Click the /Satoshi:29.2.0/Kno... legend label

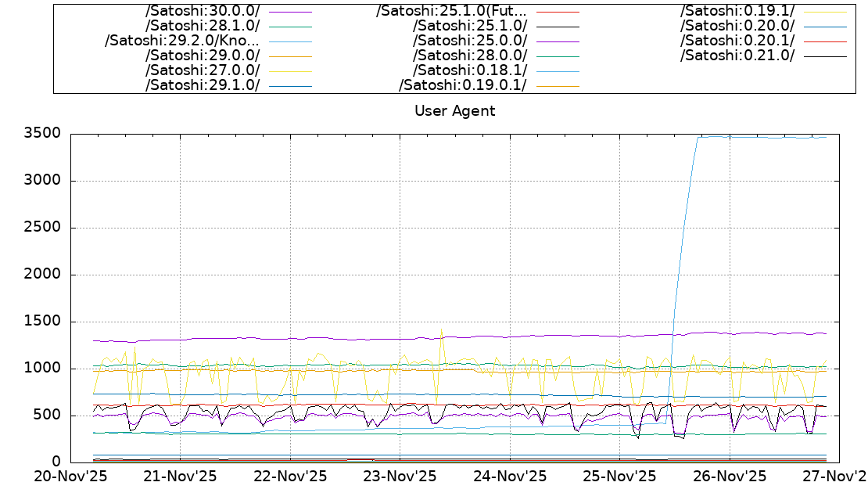[181, 41]
